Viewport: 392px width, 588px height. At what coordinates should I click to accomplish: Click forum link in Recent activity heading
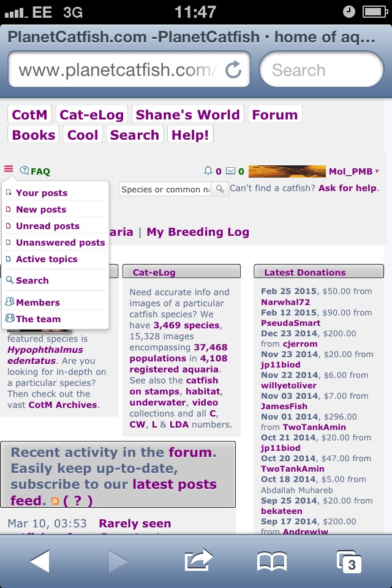[x=190, y=452]
